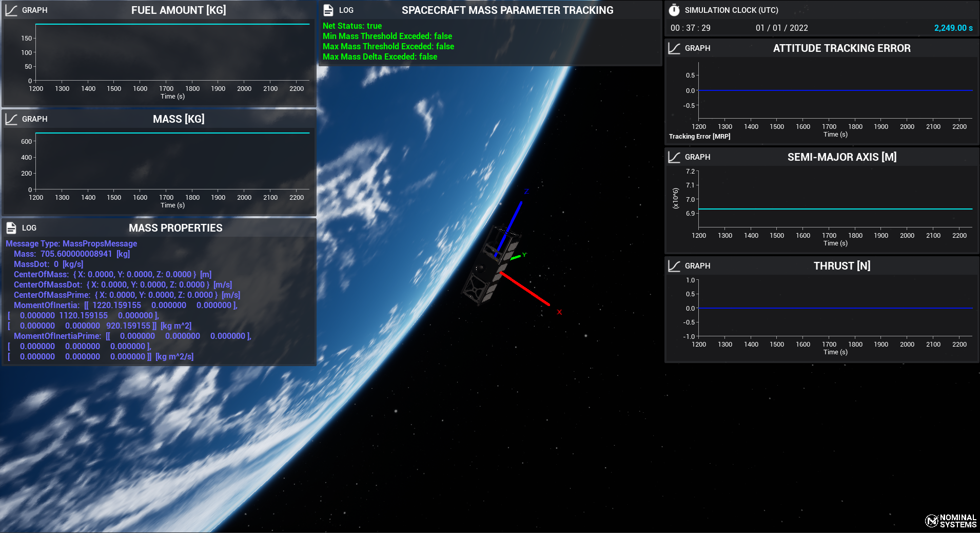Viewport: 980px width, 533px height.
Task: Click the elapsed time 2,249.00 s
Action: click(x=953, y=28)
